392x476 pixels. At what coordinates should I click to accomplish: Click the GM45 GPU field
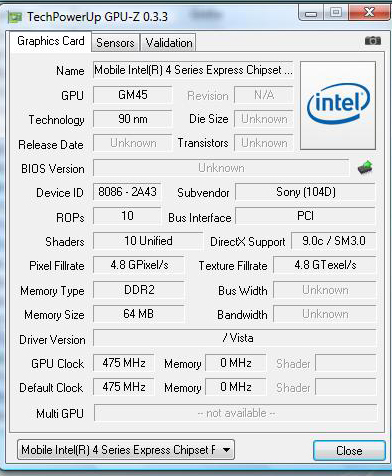133,95
